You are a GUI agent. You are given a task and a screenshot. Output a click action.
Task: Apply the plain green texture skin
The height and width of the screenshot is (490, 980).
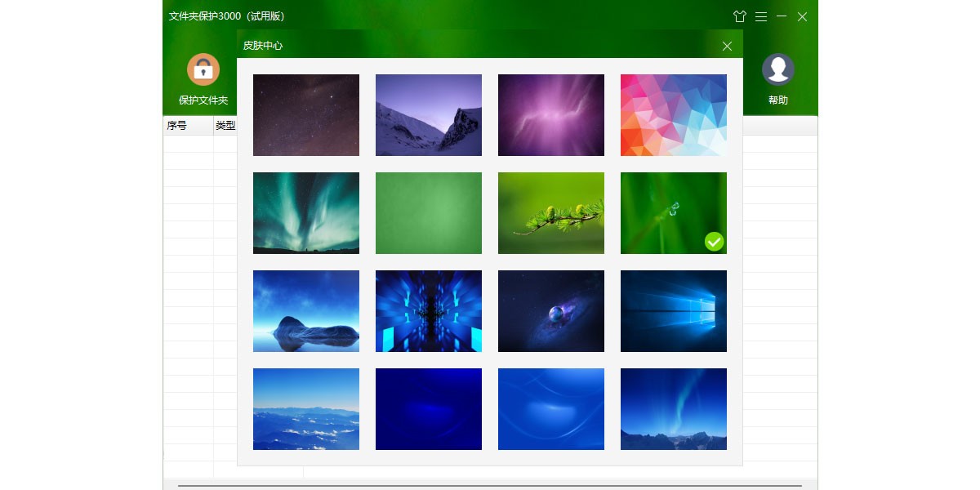429,213
